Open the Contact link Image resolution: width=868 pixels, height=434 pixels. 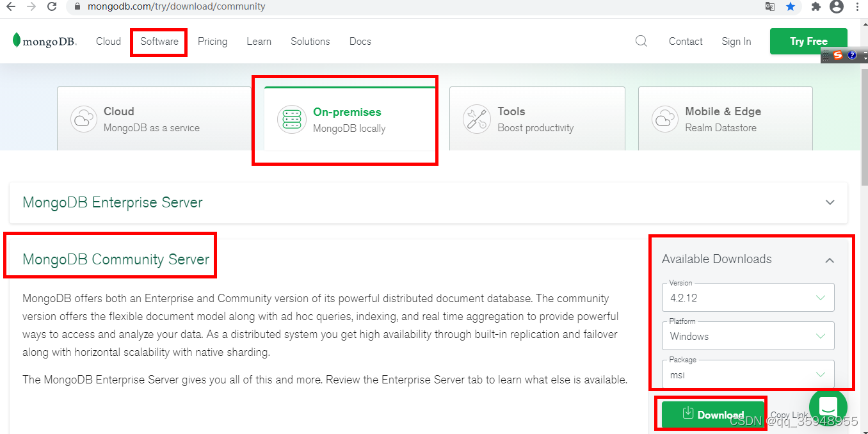click(686, 41)
